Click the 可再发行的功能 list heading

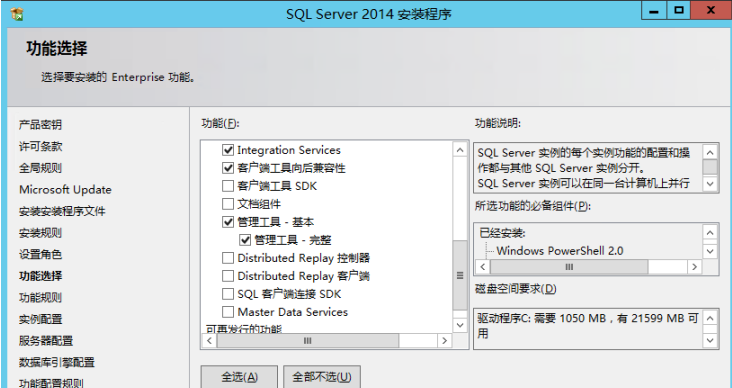coord(244,329)
